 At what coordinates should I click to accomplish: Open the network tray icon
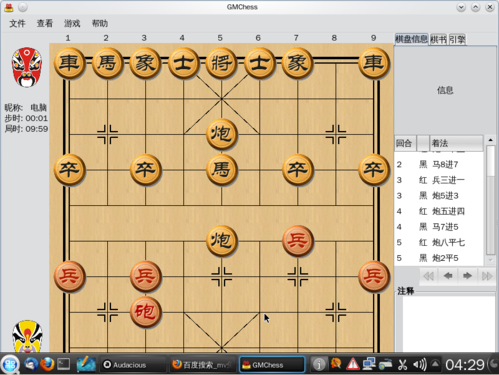coord(369,364)
